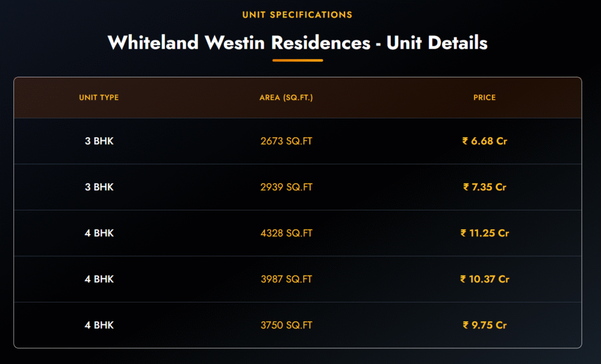Image resolution: width=601 pixels, height=364 pixels.
Task: Select 3 BHK in the 2673 SQ.FT row
Action: point(99,141)
